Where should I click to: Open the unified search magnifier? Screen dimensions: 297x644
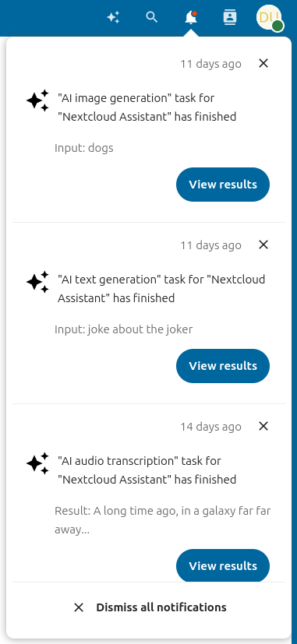coord(152,17)
